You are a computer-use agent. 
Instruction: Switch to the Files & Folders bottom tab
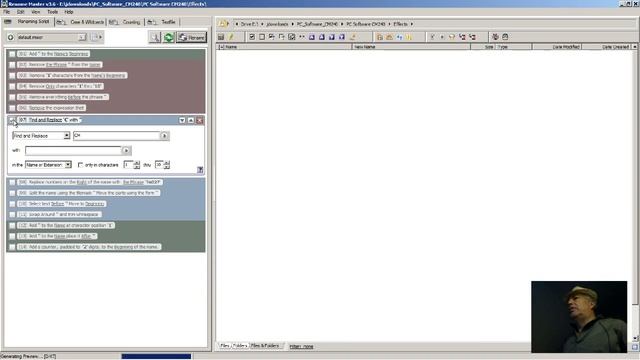[x=265, y=346]
